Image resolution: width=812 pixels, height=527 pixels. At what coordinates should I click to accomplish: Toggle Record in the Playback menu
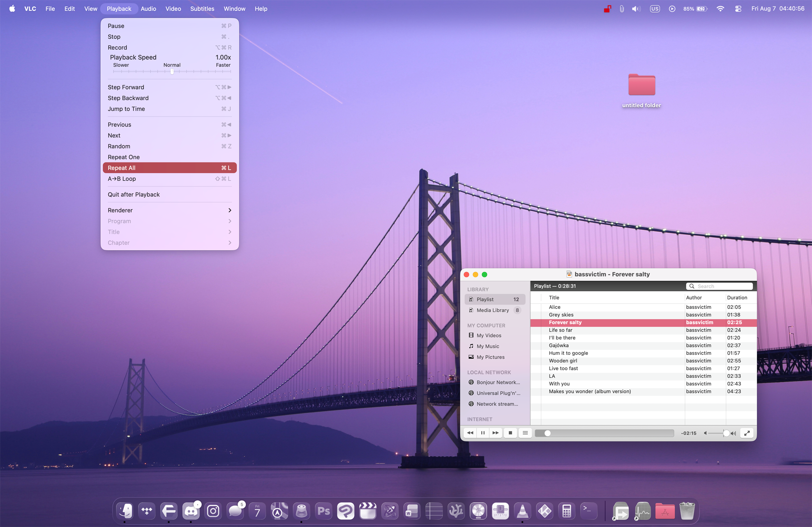(x=170, y=47)
